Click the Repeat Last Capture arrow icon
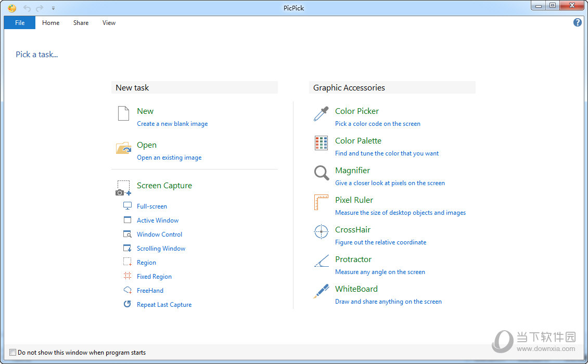The height and width of the screenshot is (364, 588). (127, 304)
